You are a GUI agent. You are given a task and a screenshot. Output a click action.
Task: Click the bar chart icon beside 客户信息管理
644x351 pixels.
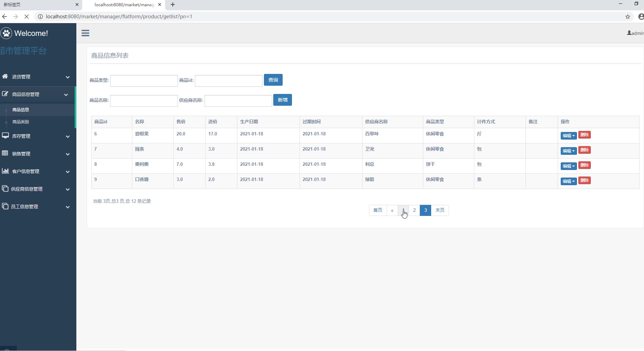click(x=5, y=171)
